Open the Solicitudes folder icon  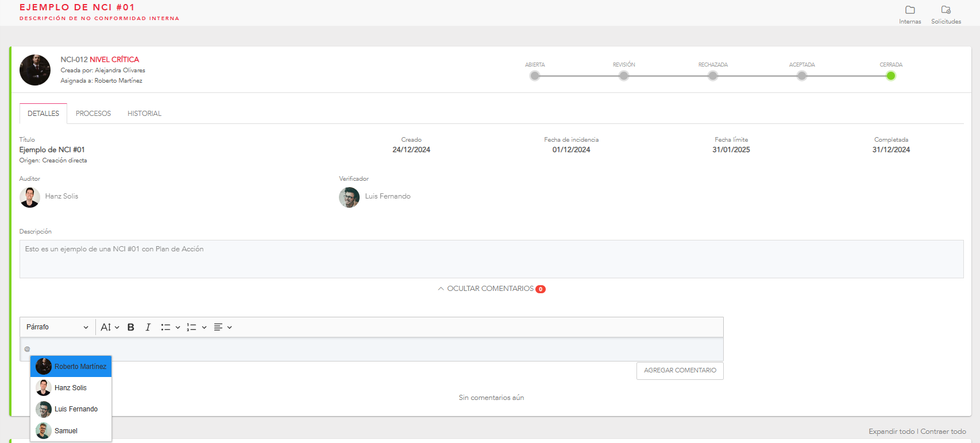pos(946,10)
